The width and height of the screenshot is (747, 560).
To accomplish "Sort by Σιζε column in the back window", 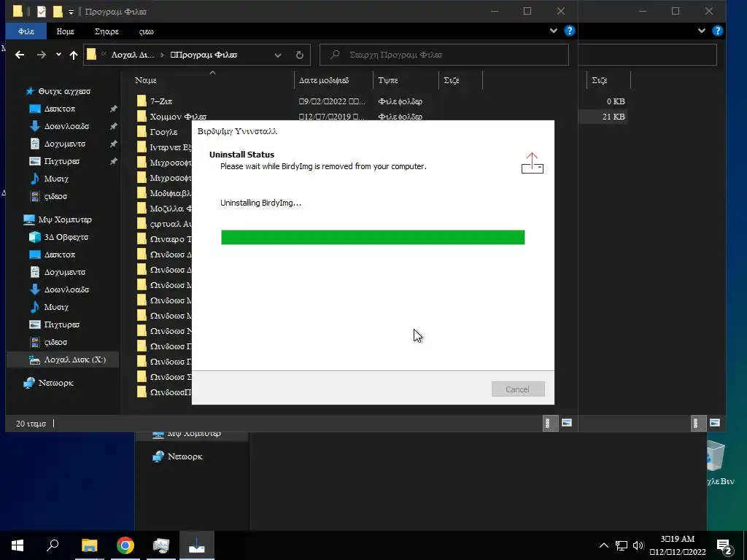I will point(608,80).
